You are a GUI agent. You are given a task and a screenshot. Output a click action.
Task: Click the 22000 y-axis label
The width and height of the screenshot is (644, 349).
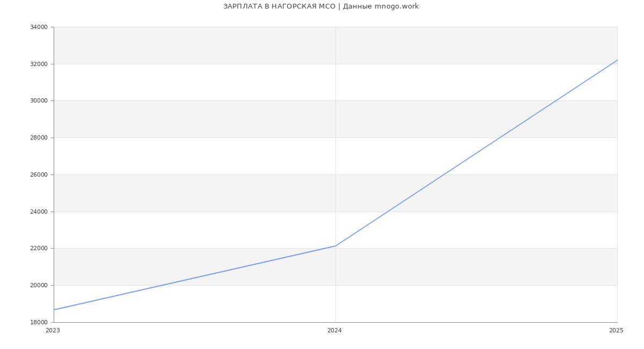tap(39, 249)
